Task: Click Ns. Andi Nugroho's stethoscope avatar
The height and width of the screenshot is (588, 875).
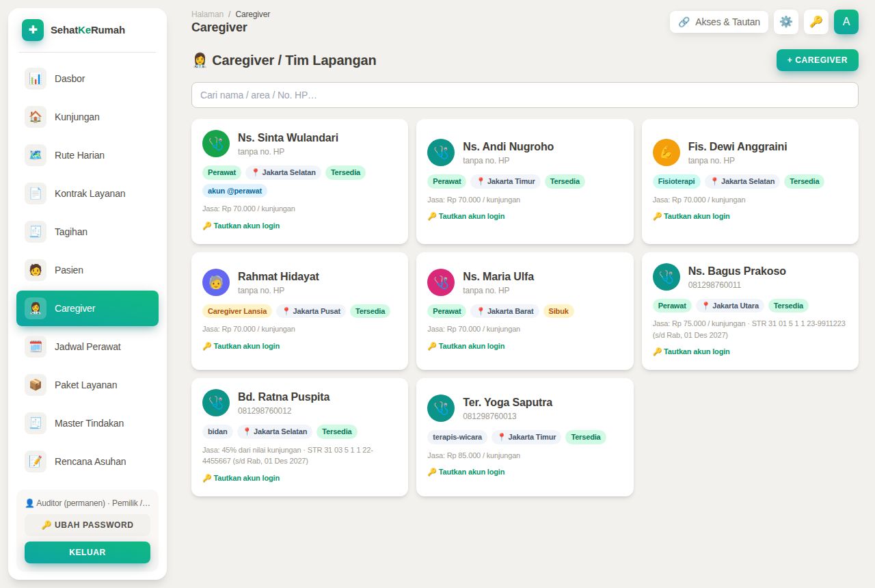Action: tap(441, 152)
